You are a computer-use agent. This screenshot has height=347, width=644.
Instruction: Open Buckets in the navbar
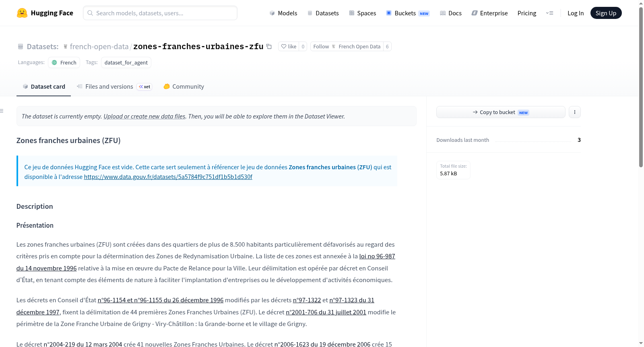(x=408, y=13)
